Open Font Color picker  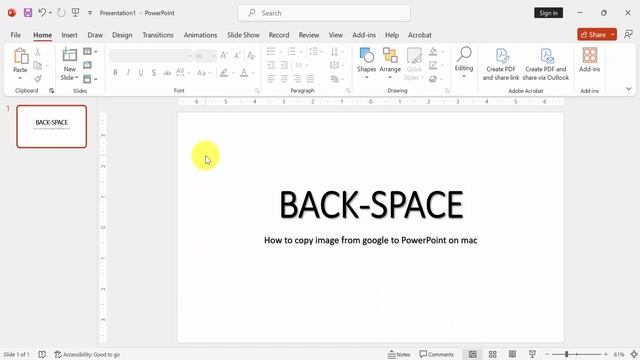point(244,73)
